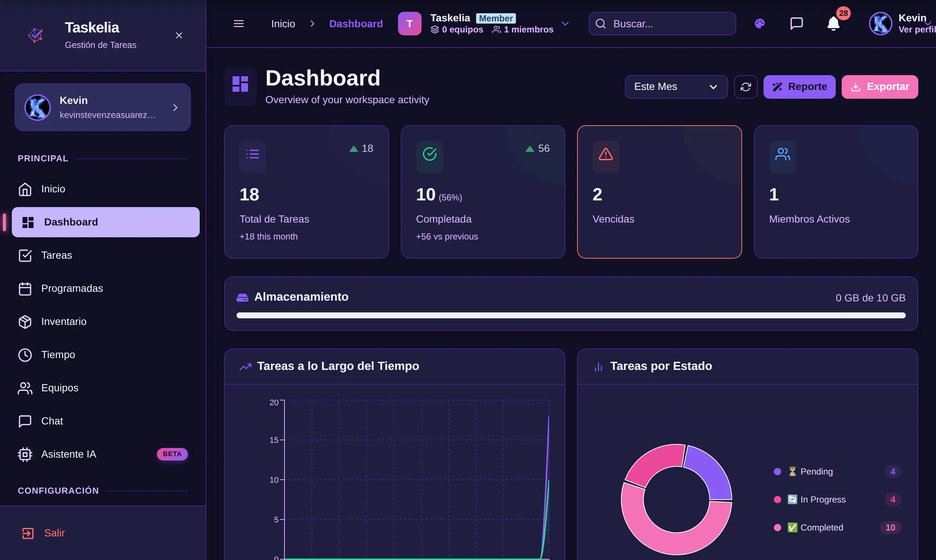Click the Total de Tareas card
The height and width of the screenshot is (560, 936).
(306, 192)
